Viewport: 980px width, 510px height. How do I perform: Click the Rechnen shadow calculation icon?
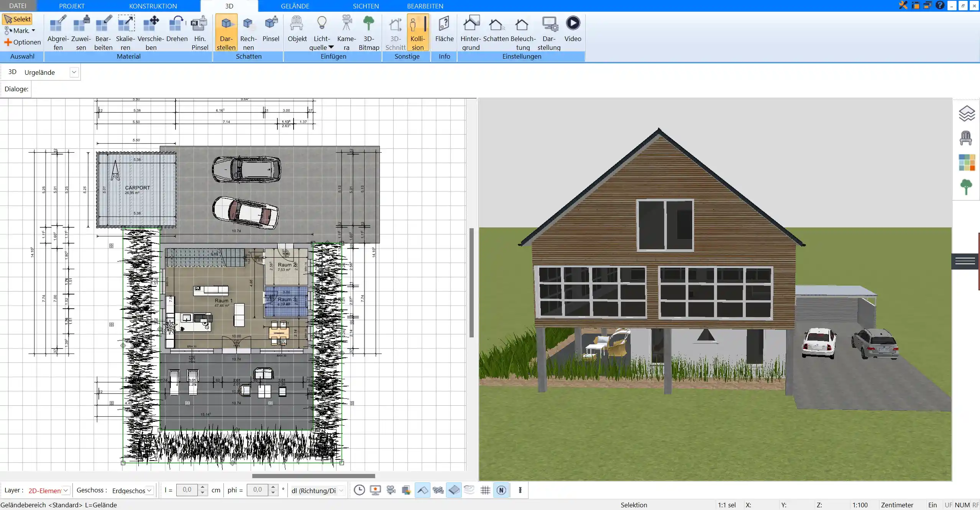tap(248, 33)
